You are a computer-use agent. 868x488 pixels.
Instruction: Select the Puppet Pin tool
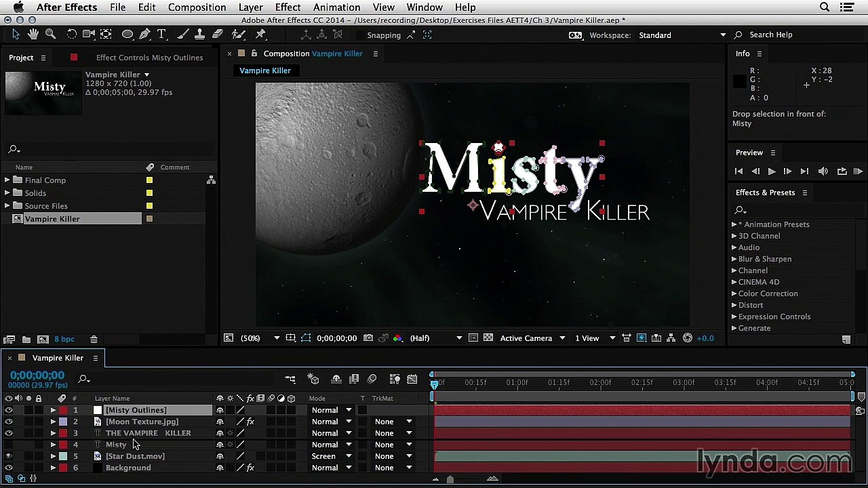point(260,35)
